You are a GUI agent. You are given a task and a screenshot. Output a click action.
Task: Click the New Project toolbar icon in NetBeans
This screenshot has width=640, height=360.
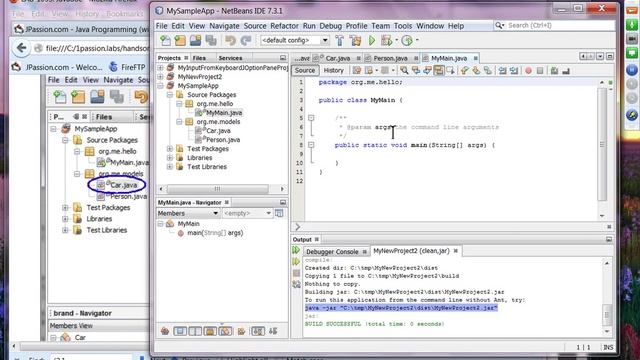coord(180,40)
